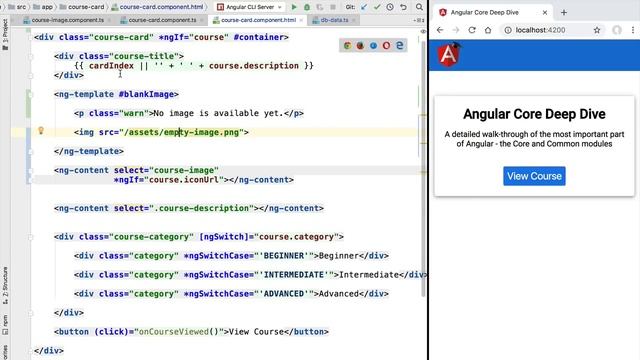This screenshot has height=360, width=640.
Task: Open Search Everywhere magnifier
Action: (x=419, y=7)
